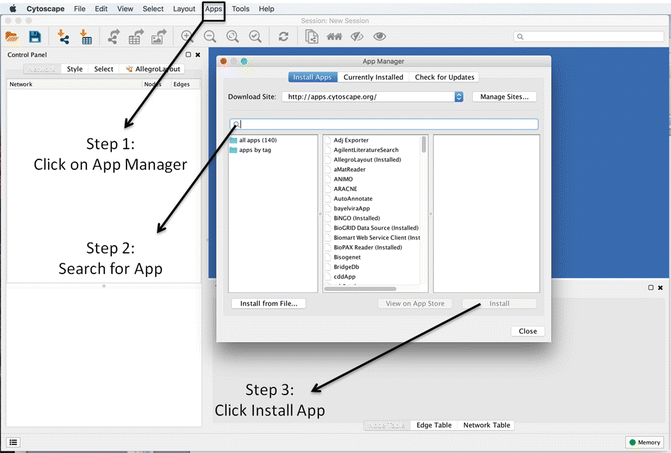This screenshot has width=671, height=453.
Task: Open the Help menu
Action: (266, 9)
